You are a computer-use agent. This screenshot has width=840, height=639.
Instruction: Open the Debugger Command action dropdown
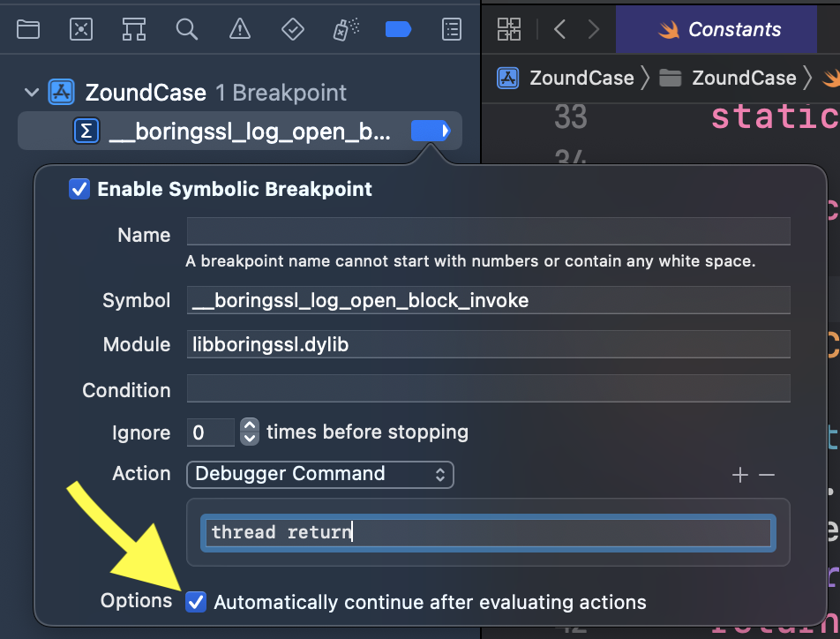coord(319,474)
